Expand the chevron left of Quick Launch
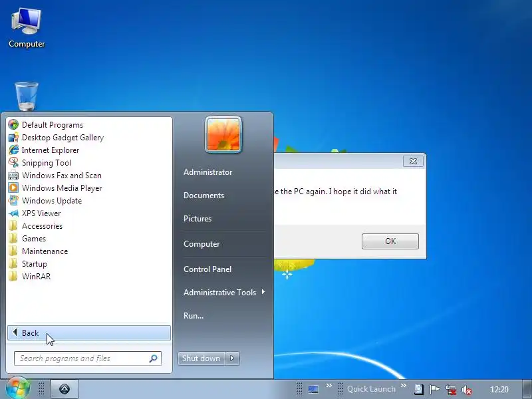The width and height of the screenshot is (532, 399). click(x=329, y=386)
